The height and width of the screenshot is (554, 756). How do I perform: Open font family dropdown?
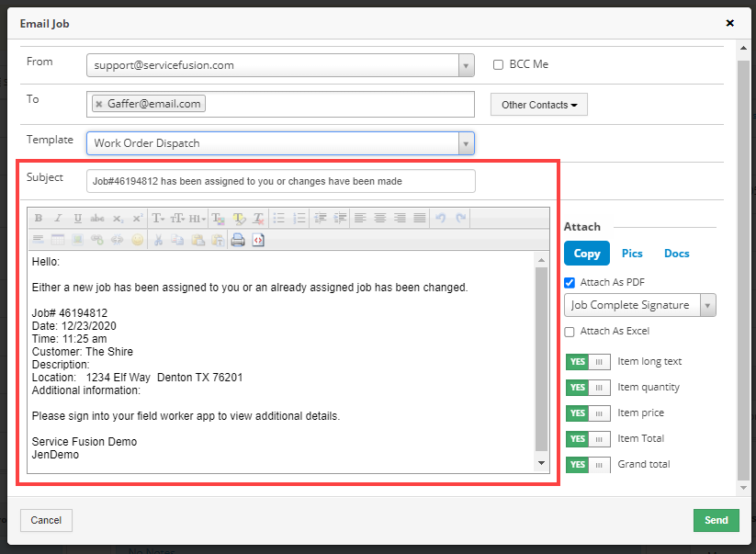[x=158, y=218]
